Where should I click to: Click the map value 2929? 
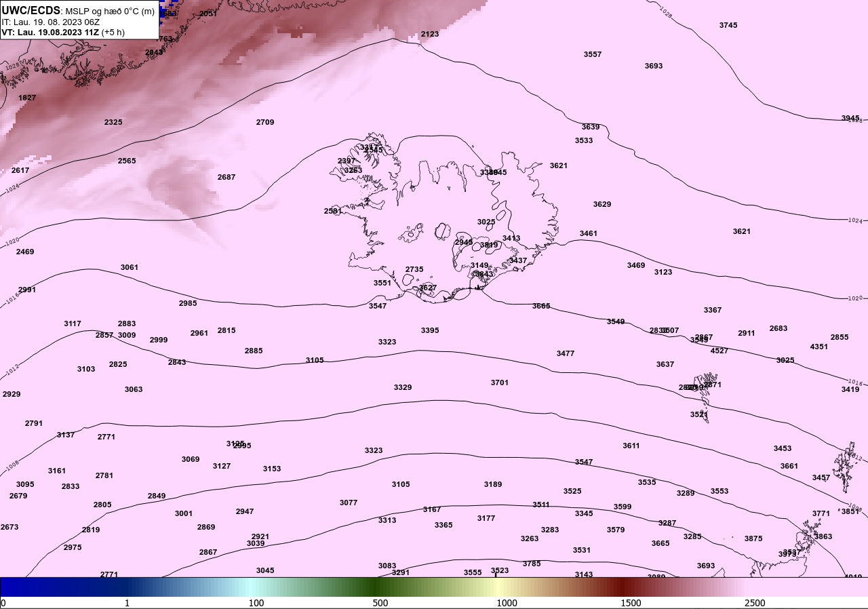(12, 394)
